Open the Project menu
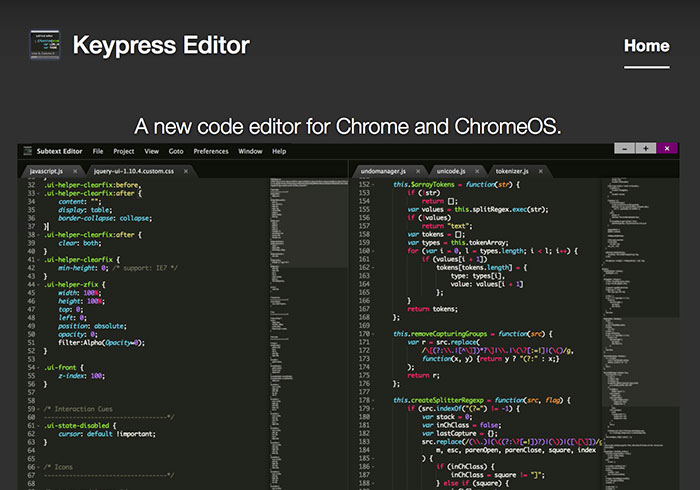 pyautogui.click(x=124, y=151)
